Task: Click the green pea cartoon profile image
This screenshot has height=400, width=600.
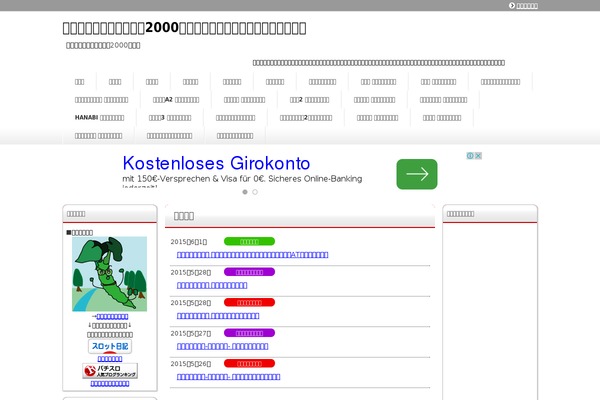Action: (x=109, y=274)
